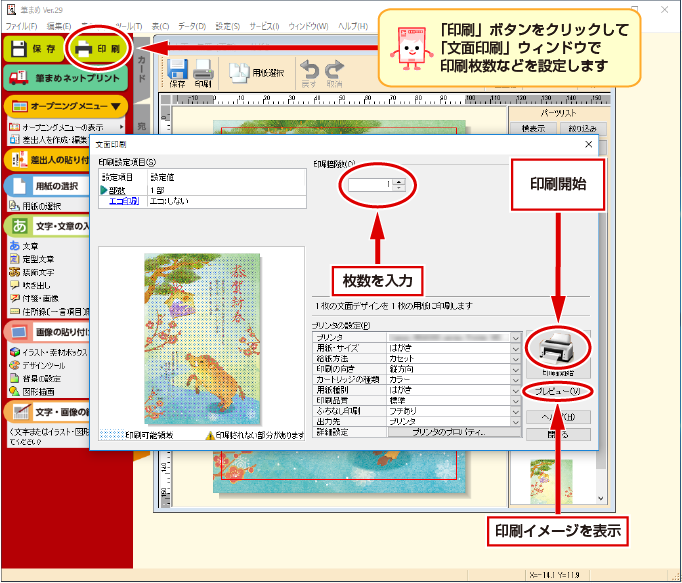Click the ヘルプ(H) button in print dialog
682x583 pixels.
point(558,417)
